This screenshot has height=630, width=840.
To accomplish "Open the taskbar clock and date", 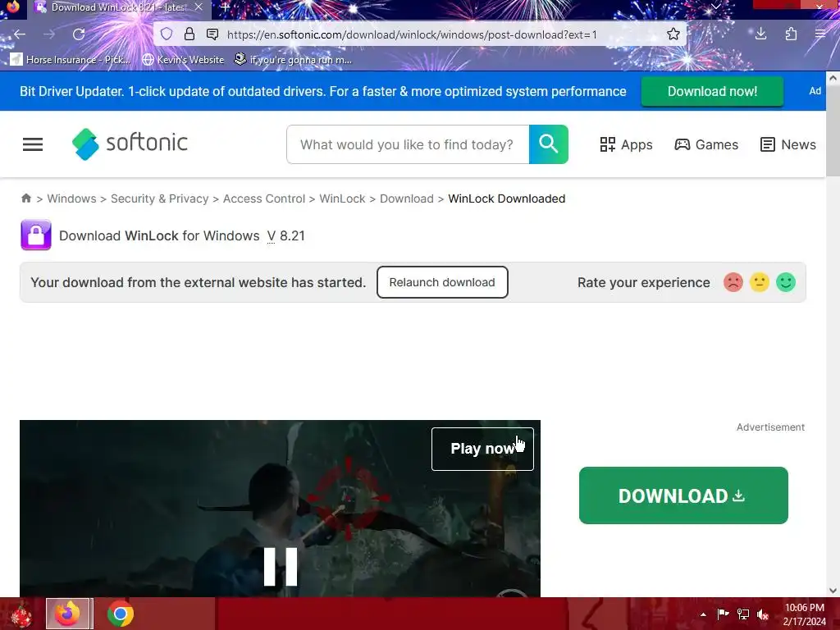I will point(804,614).
